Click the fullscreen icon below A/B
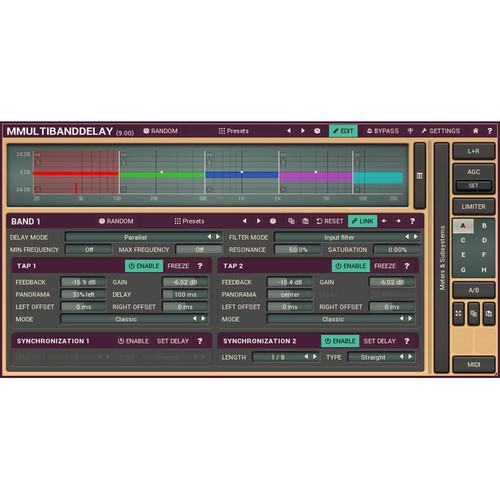This screenshot has height=500, width=500. 458,314
